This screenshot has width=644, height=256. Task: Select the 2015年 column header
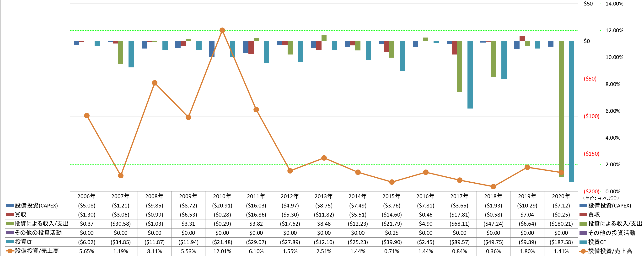click(392, 196)
